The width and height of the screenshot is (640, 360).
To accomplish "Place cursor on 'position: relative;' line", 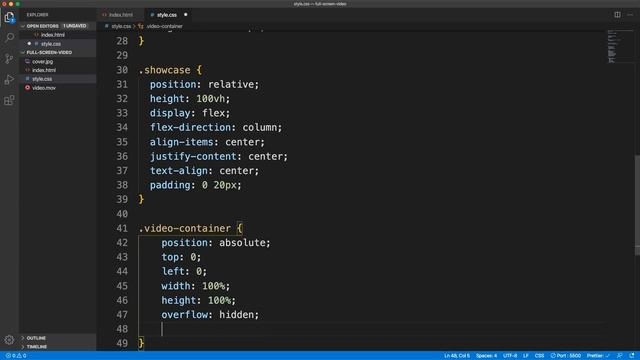I will pos(204,84).
